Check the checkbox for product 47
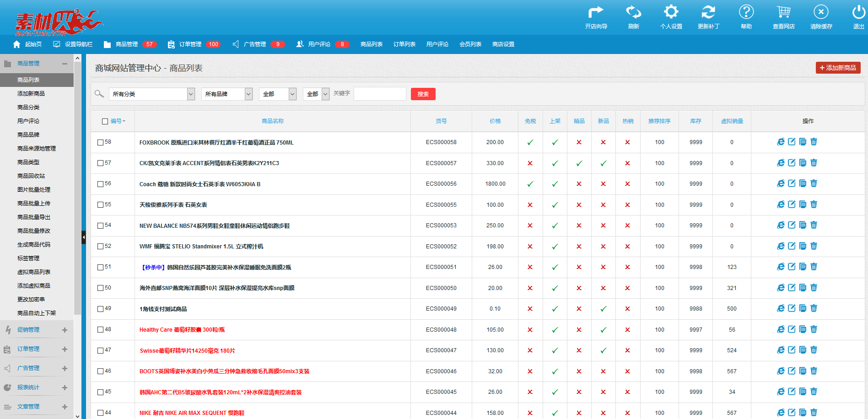This screenshot has height=419, width=868. pyautogui.click(x=100, y=350)
